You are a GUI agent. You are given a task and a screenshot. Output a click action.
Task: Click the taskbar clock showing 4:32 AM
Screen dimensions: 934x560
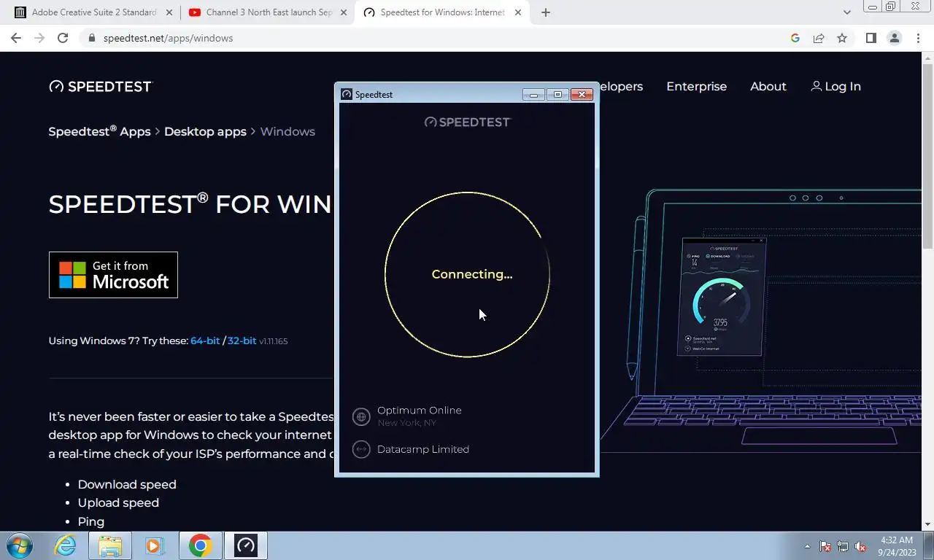[897, 546]
